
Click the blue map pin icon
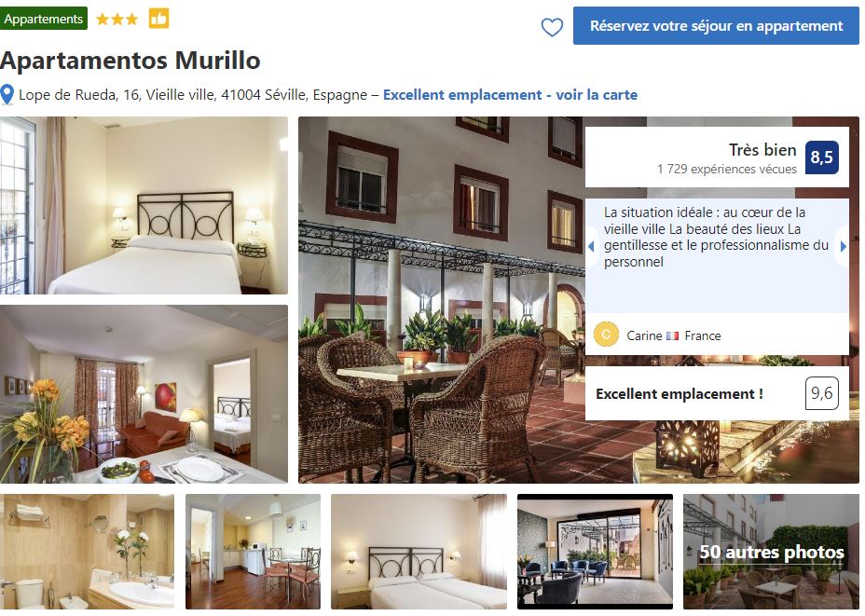pos(7,95)
